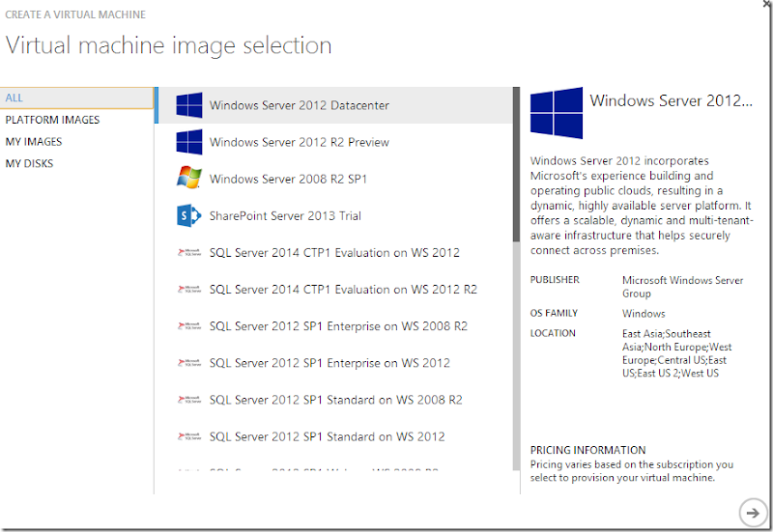Open the MY DISKS category
The width and height of the screenshot is (773, 532).
pos(30,163)
